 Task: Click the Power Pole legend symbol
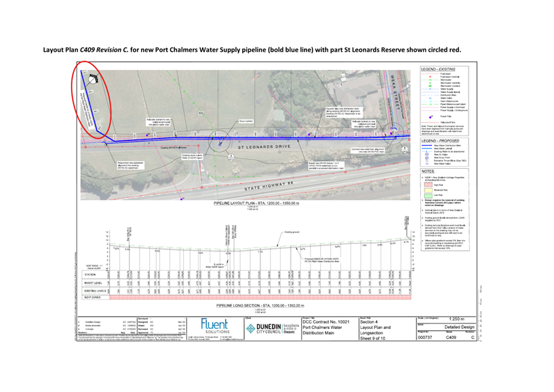coord(431,117)
